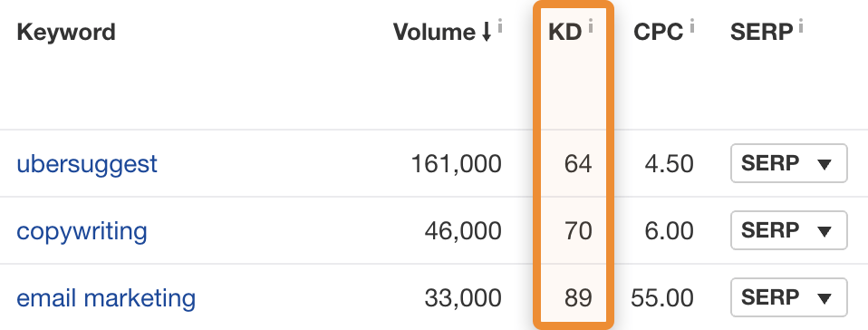Sort by the KD column header
The image size is (868, 330).
point(565,33)
